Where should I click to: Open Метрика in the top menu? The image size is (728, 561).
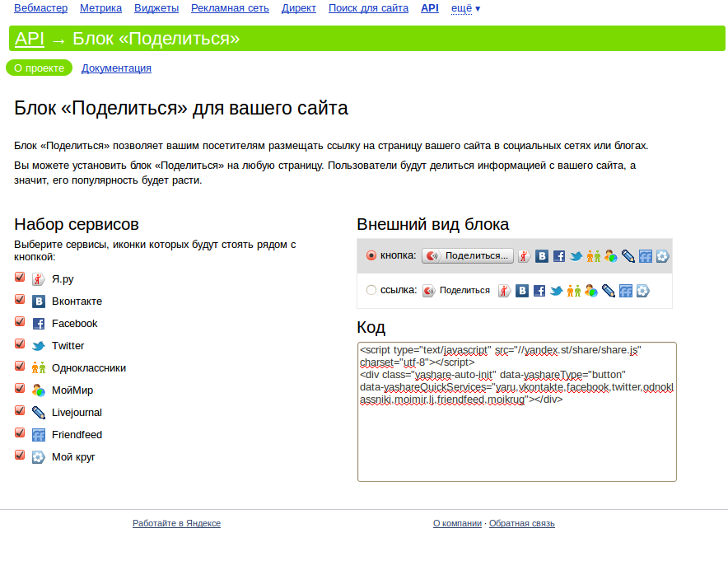pyautogui.click(x=101, y=8)
